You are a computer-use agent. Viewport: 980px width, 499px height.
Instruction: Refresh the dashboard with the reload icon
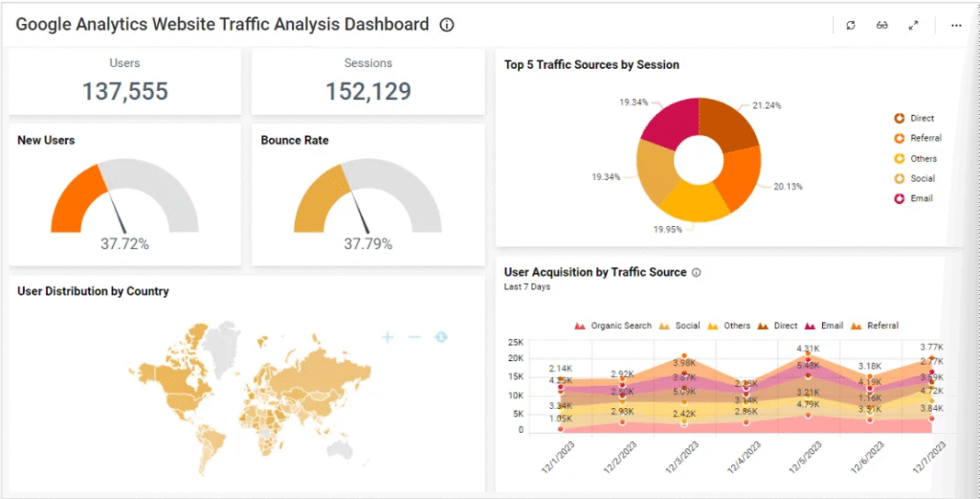coord(851,26)
